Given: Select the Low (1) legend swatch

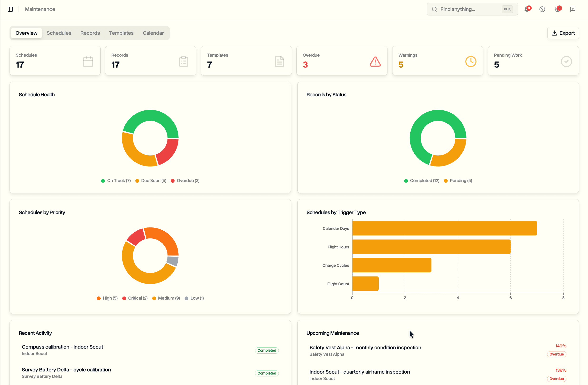Looking at the screenshot, I should (186, 298).
